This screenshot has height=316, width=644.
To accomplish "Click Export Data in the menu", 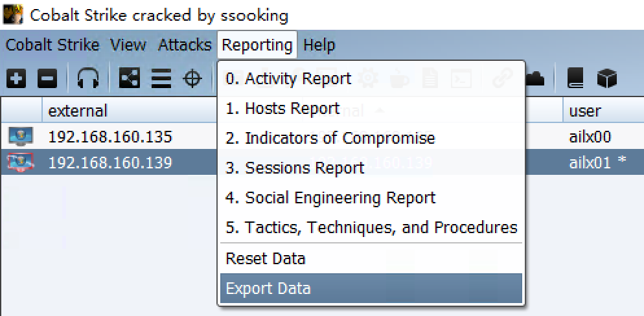I will tap(268, 289).
